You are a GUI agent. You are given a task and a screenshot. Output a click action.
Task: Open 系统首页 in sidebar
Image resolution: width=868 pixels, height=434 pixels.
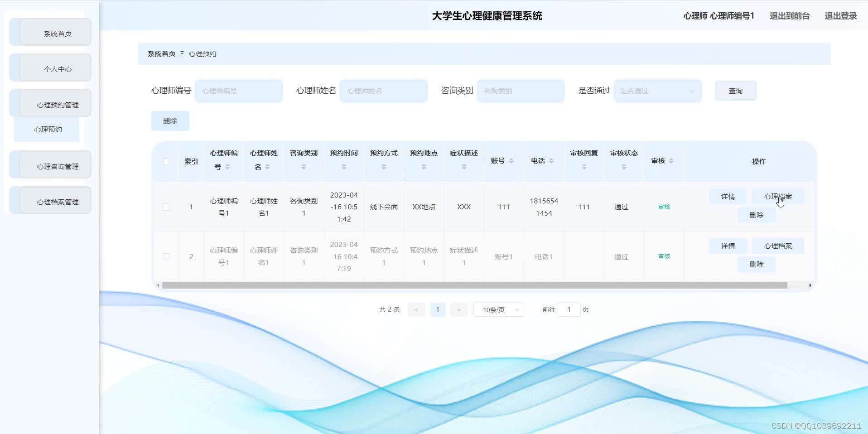50,32
